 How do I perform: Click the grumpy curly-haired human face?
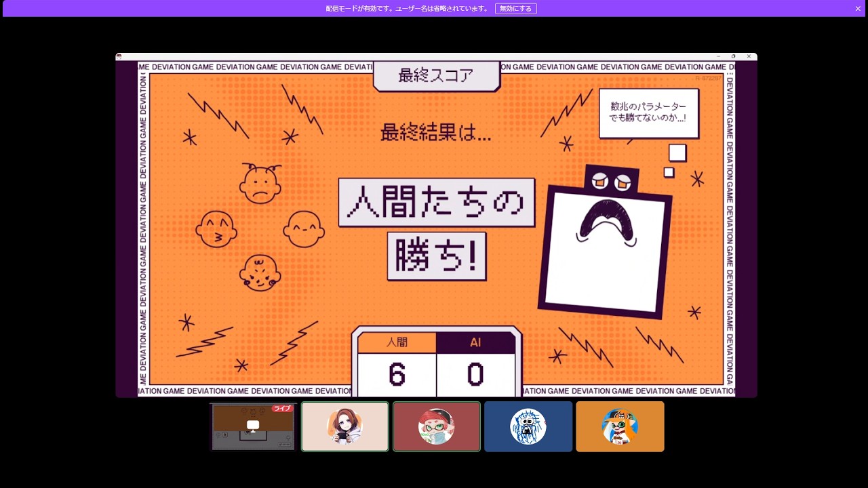(260, 273)
